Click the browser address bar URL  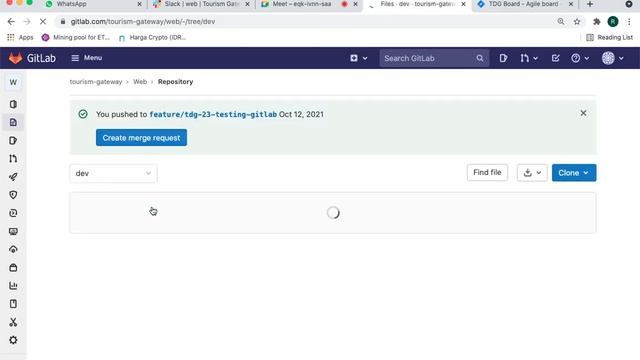coord(142,22)
